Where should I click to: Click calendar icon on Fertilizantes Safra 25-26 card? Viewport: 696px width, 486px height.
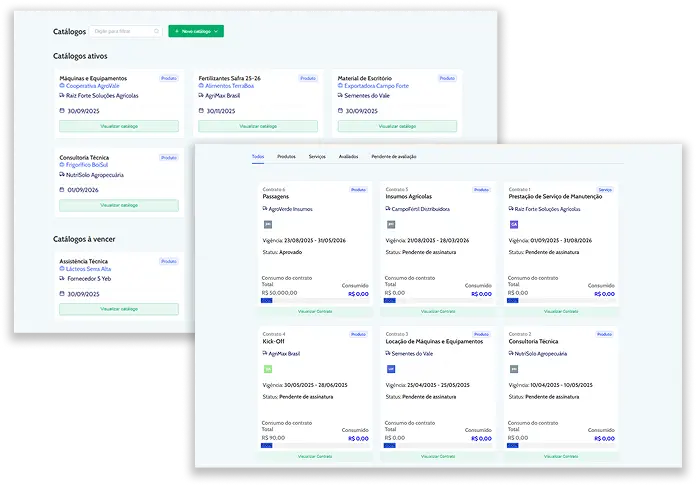click(x=202, y=110)
